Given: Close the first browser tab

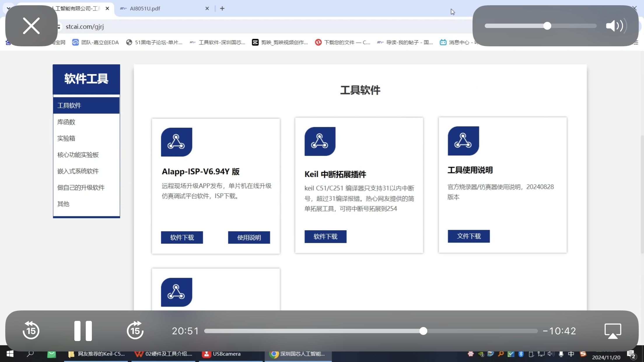Looking at the screenshot, I should [x=107, y=8].
